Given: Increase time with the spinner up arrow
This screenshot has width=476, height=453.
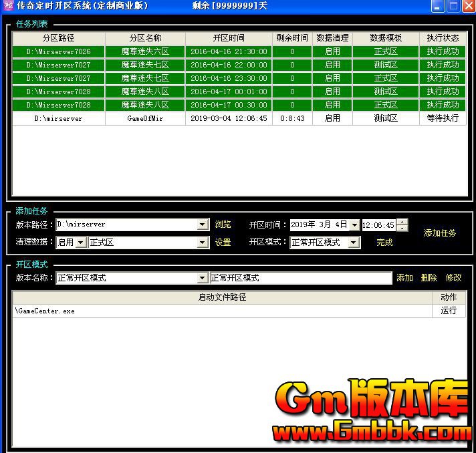Looking at the screenshot, I should coord(402,222).
